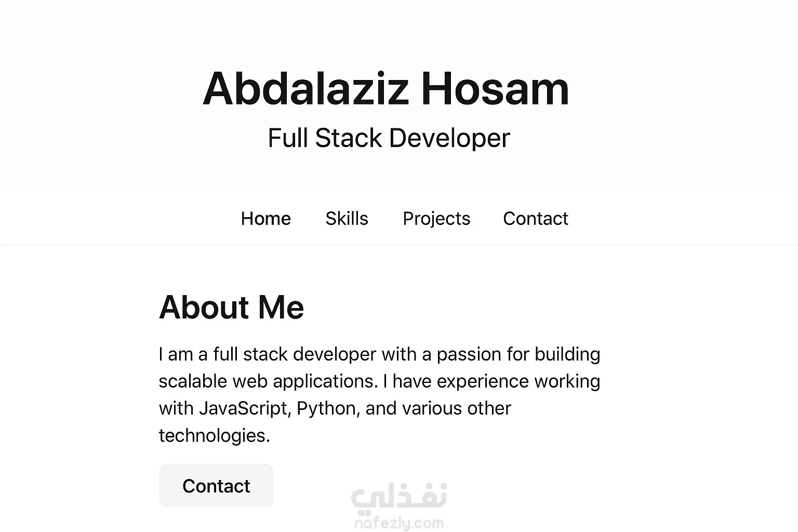Click the Abdalaziz Hosam page title

385,89
